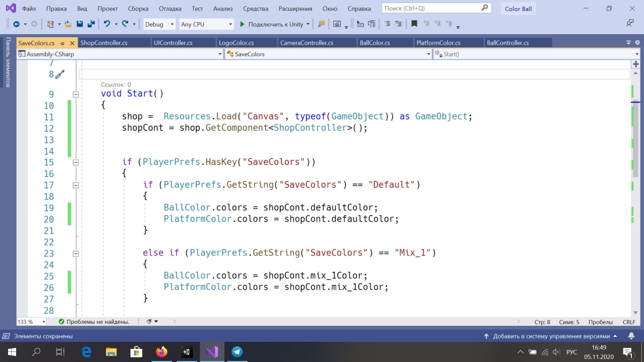644x362 pixels.
Task: Open the Unity icon on the taskbar
Action: point(186,352)
